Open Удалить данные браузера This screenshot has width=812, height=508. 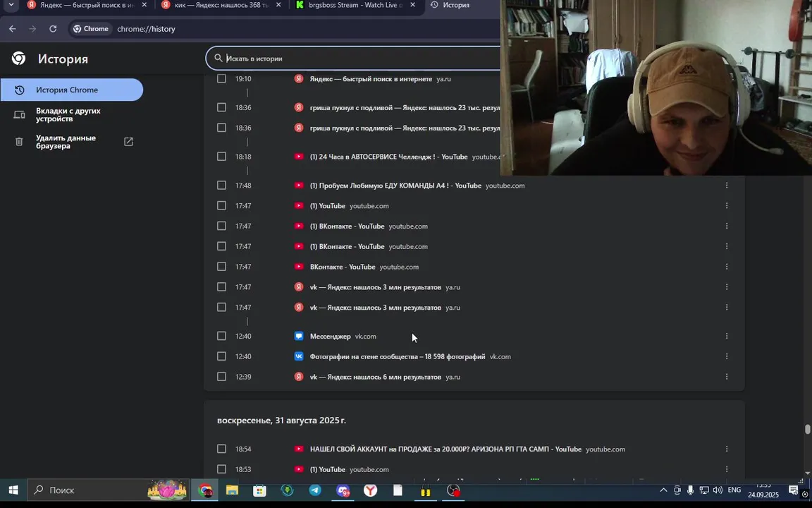pos(71,142)
